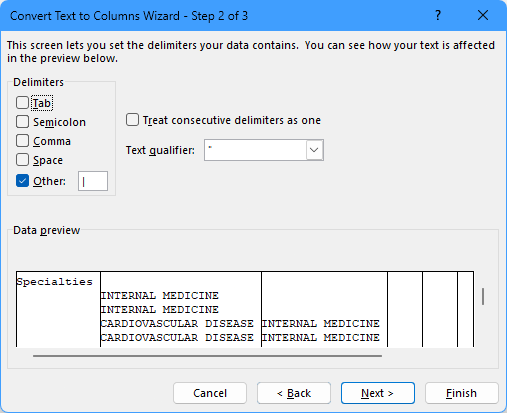The height and width of the screenshot is (413, 507).
Task: Go back with the < Back button
Action: pos(294,393)
